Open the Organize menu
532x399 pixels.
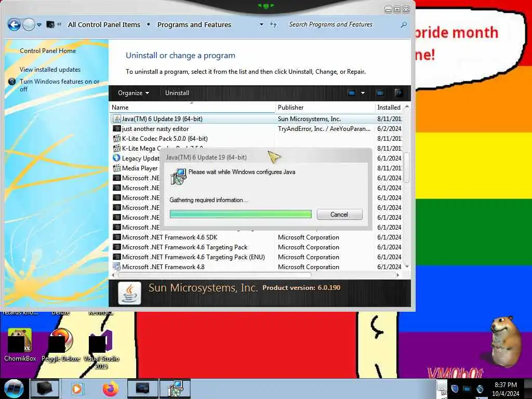point(134,93)
